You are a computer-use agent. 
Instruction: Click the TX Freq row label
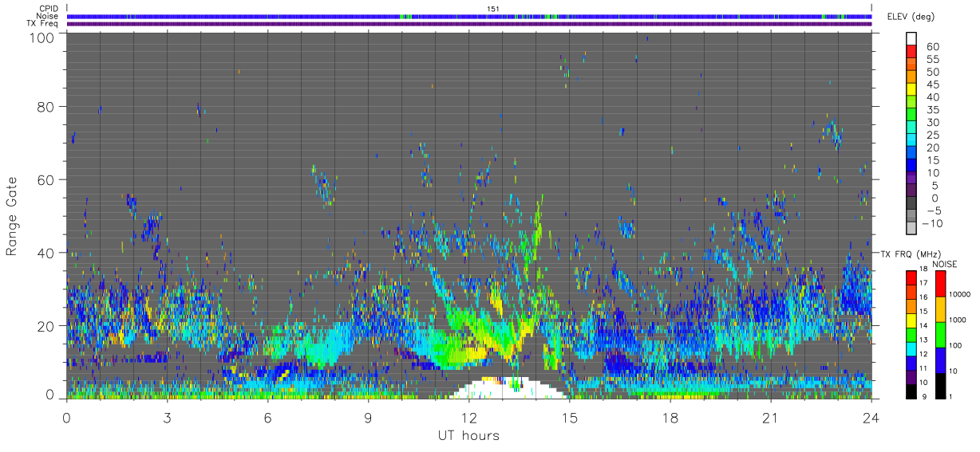coord(43,23)
